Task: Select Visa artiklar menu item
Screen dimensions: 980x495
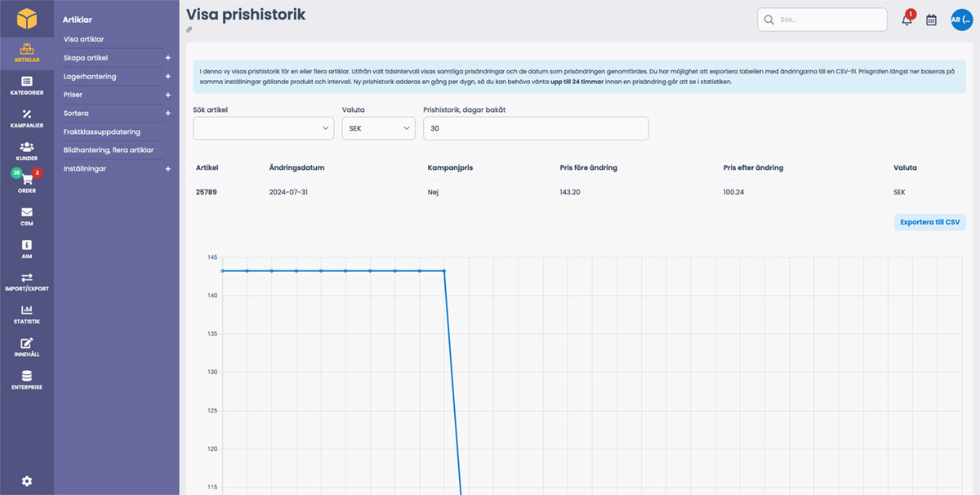Action: coord(84,39)
